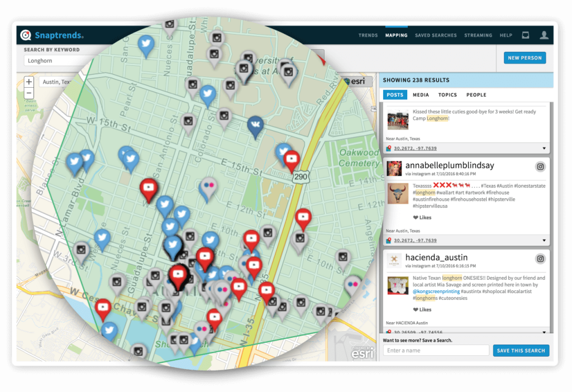Open the Camp Longhorn group photo thumbnail
Screen dimensions: 572x392
(x=398, y=119)
